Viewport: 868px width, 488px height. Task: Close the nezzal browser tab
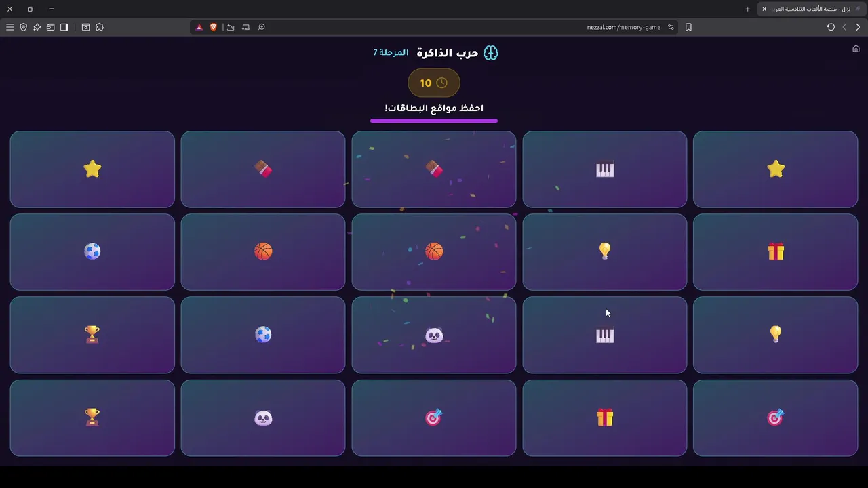(x=764, y=9)
